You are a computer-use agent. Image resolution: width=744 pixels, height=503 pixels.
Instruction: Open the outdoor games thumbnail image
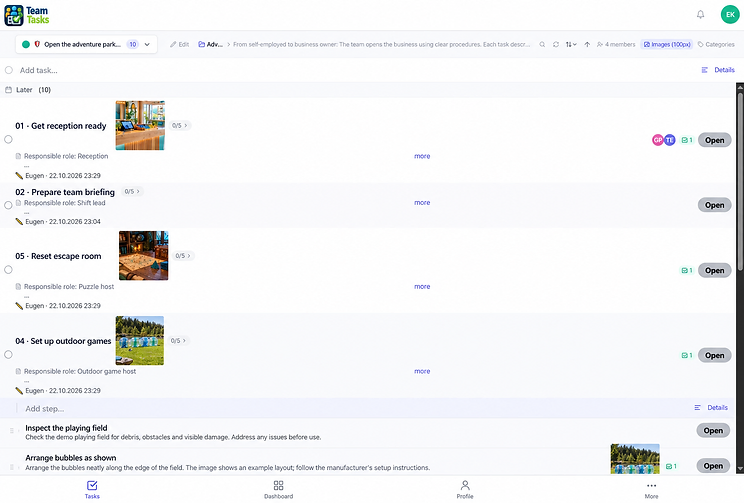tap(140, 341)
